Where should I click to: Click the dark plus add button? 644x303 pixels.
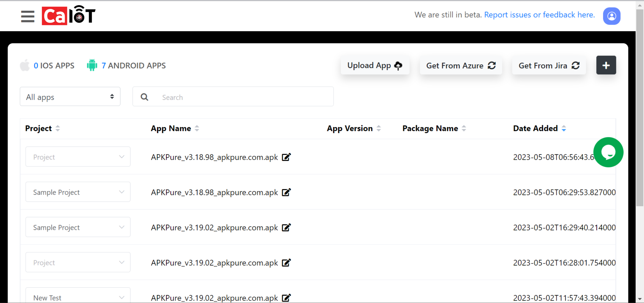coord(606,65)
